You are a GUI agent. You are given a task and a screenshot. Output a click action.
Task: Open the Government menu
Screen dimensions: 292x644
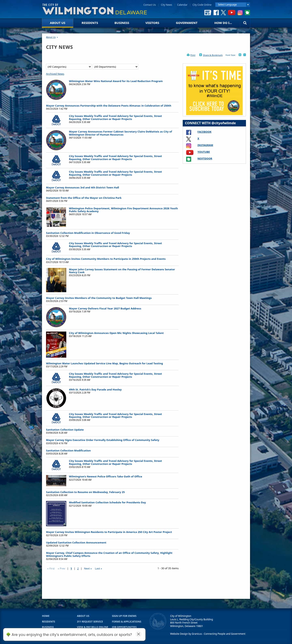187,23
